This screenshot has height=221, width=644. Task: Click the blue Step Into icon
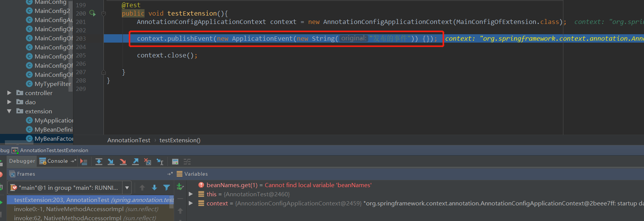[111, 162]
